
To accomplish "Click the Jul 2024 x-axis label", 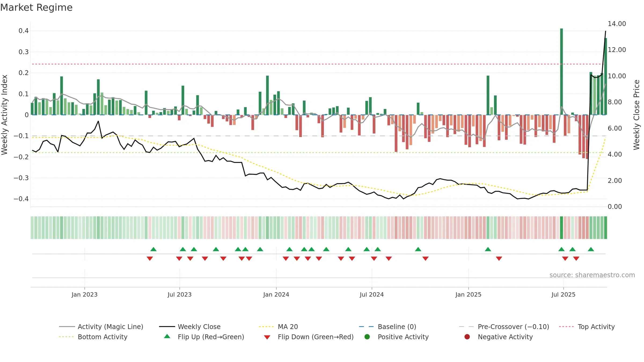I will (372, 294).
